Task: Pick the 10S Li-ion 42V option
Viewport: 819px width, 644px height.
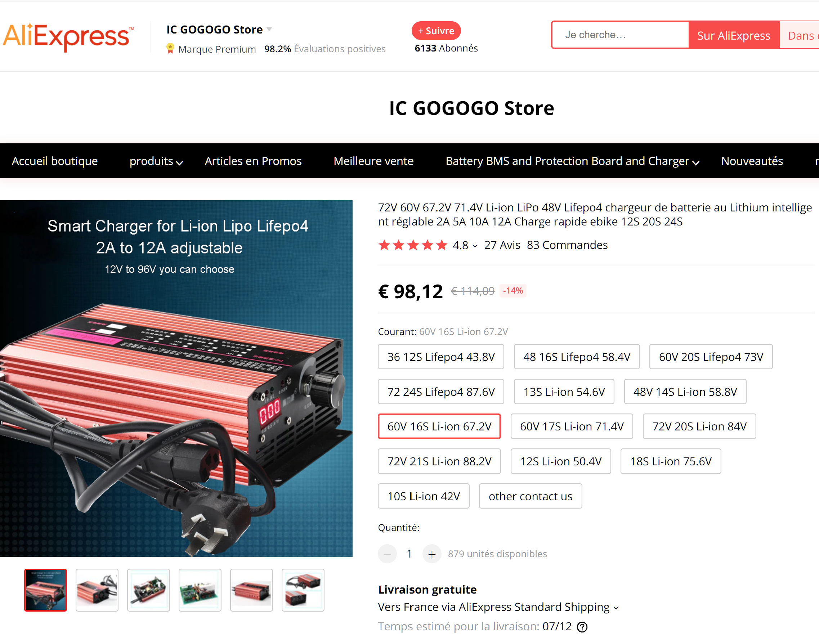Action: [x=424, y=496]
